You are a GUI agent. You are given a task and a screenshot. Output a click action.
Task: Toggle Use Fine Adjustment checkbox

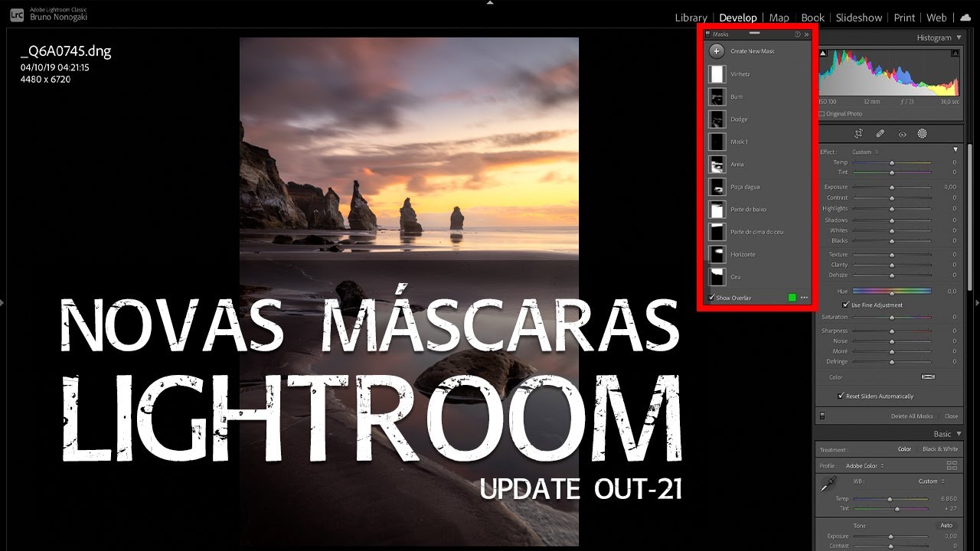[845, 305]
